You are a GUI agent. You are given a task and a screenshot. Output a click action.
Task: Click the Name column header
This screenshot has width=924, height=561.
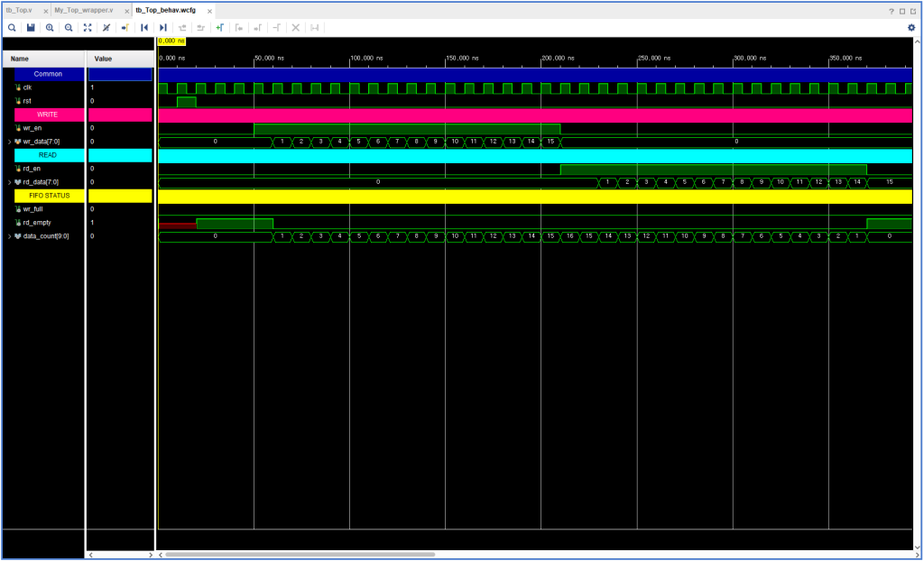click(x=44, y=59)
